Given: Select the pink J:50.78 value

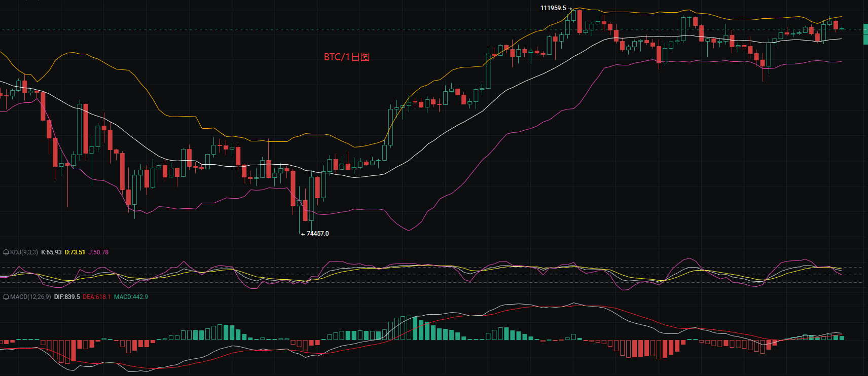Looking at the screenshot, I should pos(98,252).
